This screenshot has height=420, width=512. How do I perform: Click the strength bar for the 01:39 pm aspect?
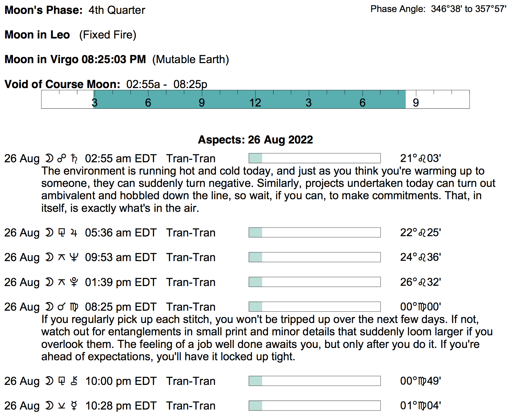[315, 282]
